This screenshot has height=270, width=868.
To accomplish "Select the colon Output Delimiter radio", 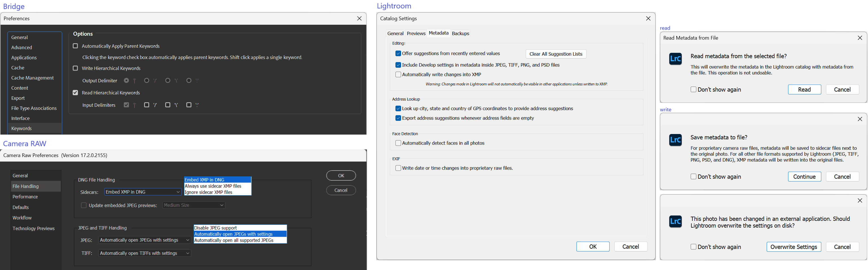I will coord(189,81).
